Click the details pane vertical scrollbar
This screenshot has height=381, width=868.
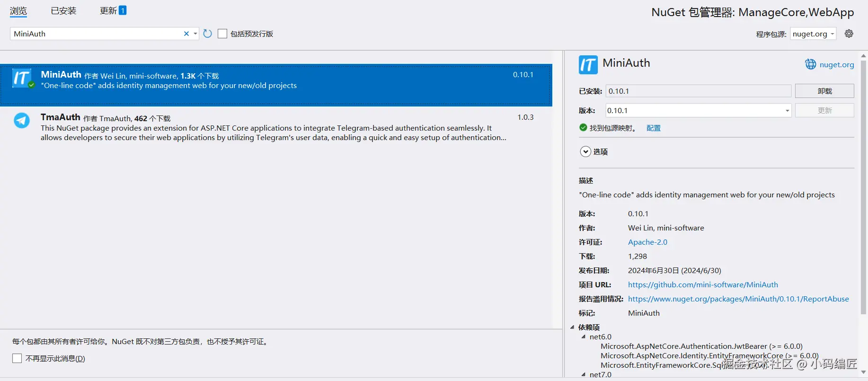point(863,187)
